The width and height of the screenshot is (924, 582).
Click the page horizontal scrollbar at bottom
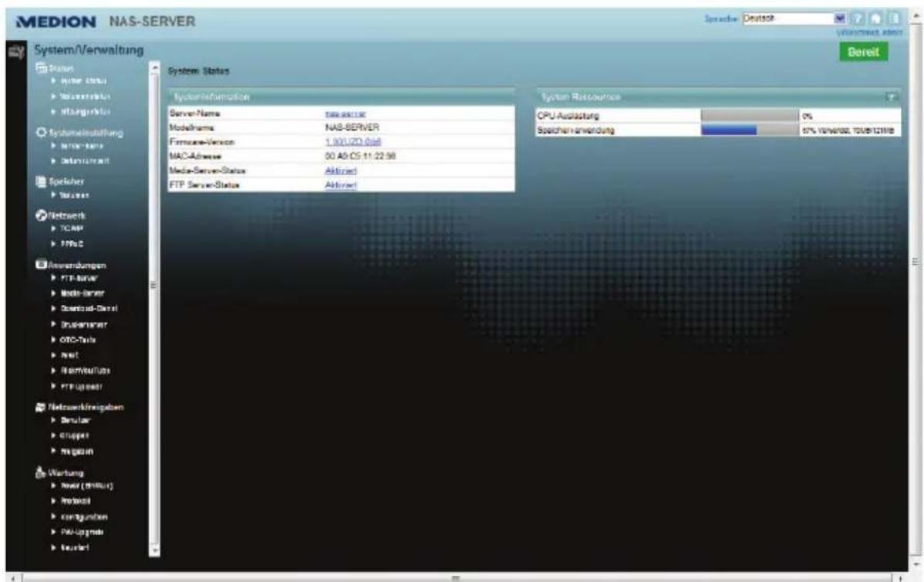[456, 578]
